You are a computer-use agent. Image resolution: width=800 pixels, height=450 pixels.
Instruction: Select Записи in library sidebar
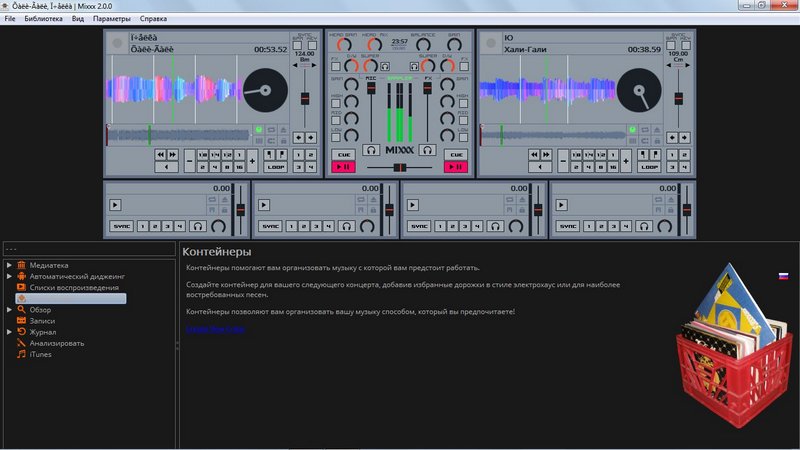[x=42, y=321]
